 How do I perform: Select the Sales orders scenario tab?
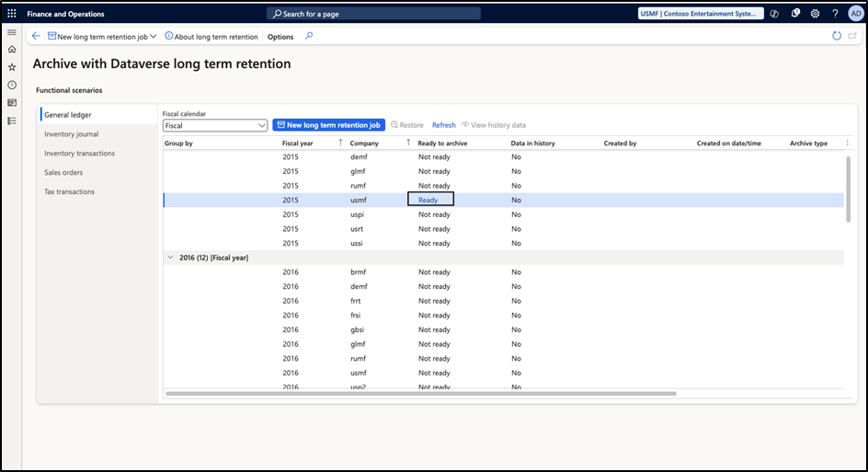click(x=64, y=172)
